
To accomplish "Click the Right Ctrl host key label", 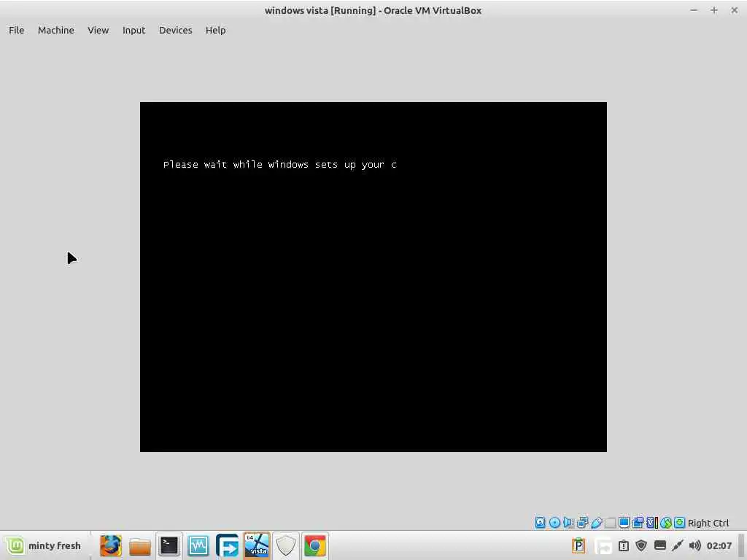I will click(708, 523).
